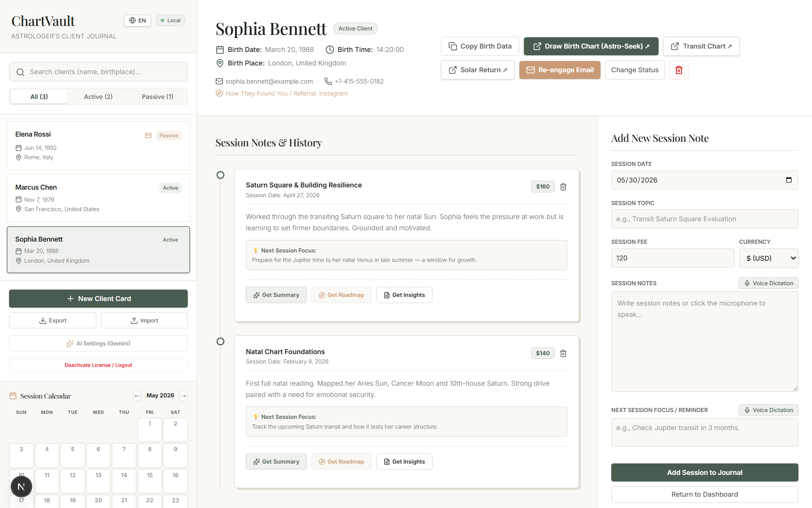Open Solar Return chart
Viewport: 812px width, 508px height.
pos(478,70)
